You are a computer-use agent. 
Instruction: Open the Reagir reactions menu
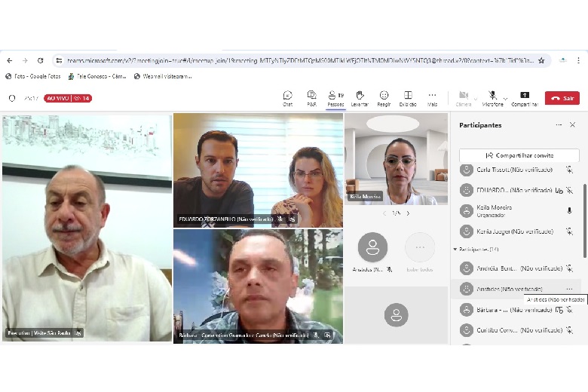pos(384,97)
